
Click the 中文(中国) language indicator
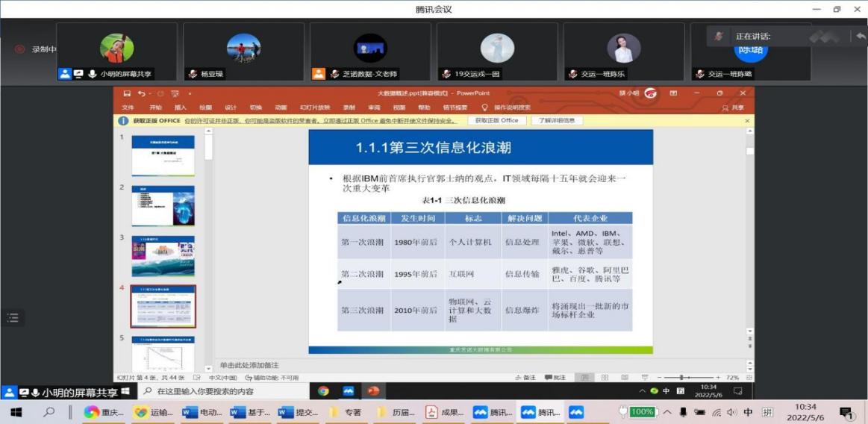[223, 378]
